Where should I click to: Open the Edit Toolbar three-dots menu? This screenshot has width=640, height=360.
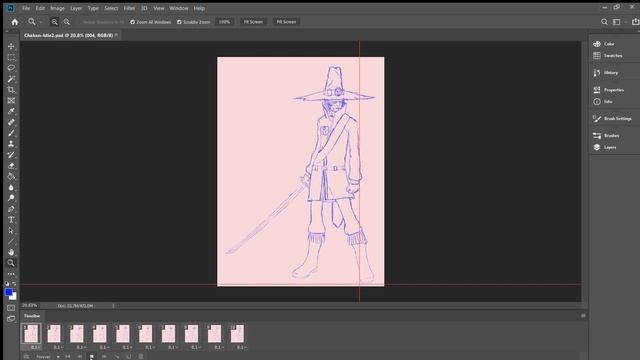[11, 274]
